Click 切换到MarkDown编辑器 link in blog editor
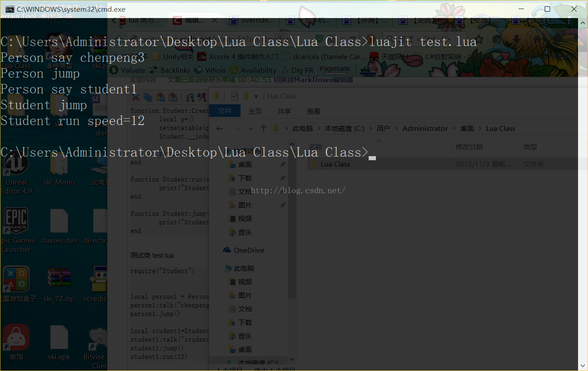Viewport: 588px width, 371px height. click(314, 80)
